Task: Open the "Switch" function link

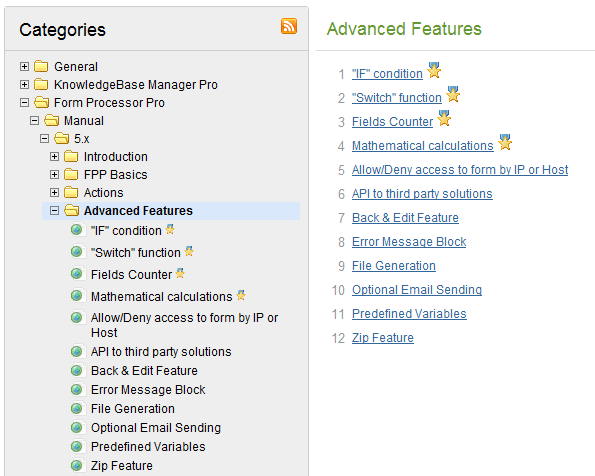Action: point(397,98)
